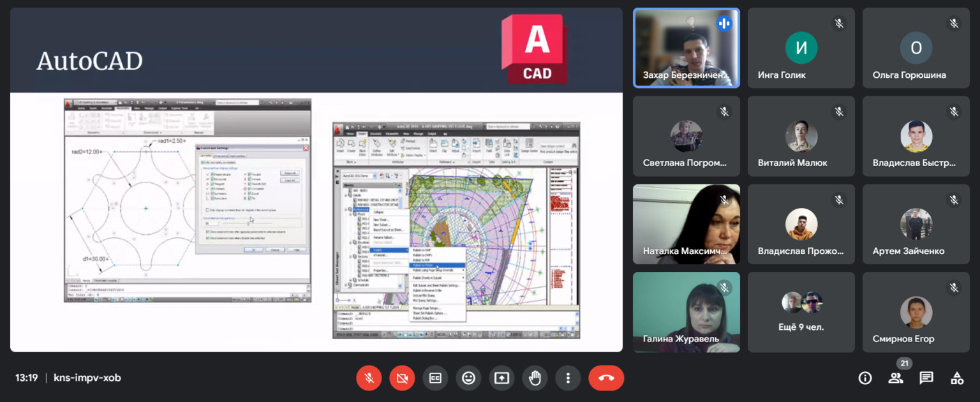Click muted mic icon on Светлана Погром tile
The height and width of the screenshot is (402, 980).
(x=724, y=112)
